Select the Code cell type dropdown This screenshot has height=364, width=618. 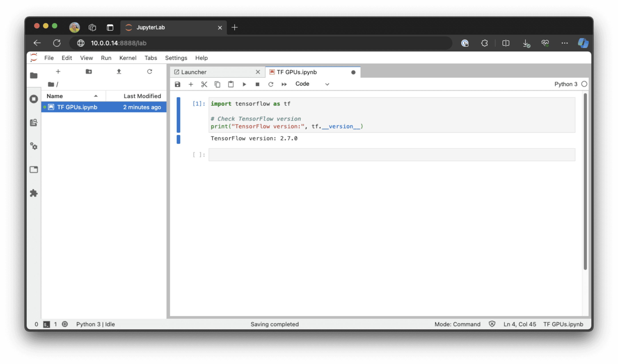point(312,84)
